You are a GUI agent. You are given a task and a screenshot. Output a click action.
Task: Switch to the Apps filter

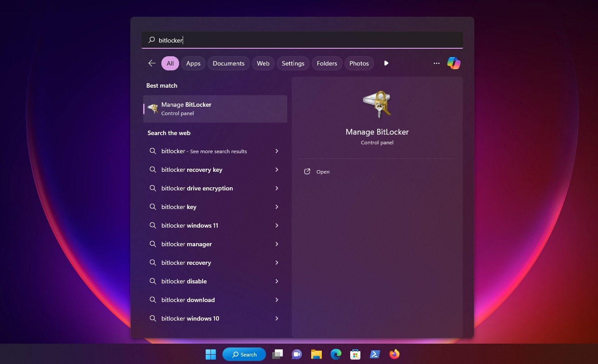(x=193, y=63)
